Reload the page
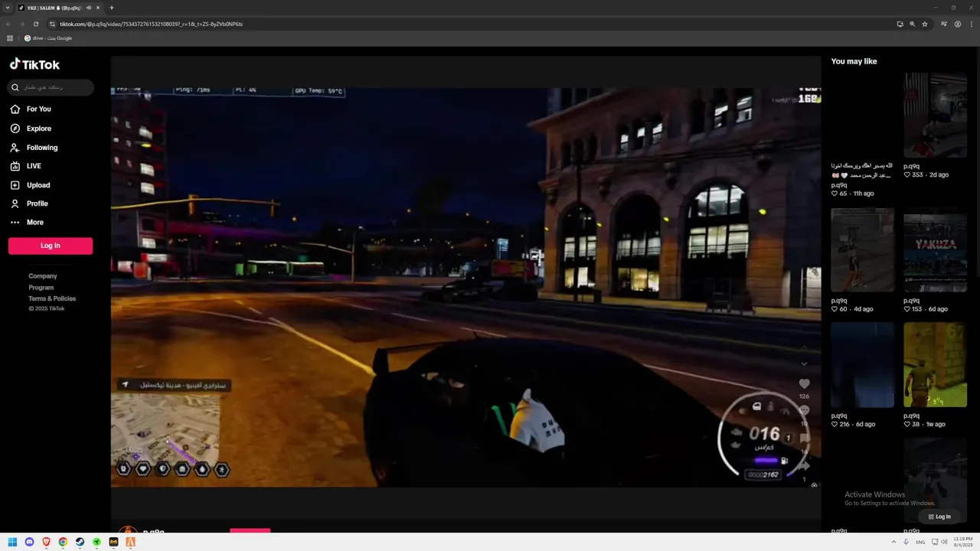 [35, 24]
